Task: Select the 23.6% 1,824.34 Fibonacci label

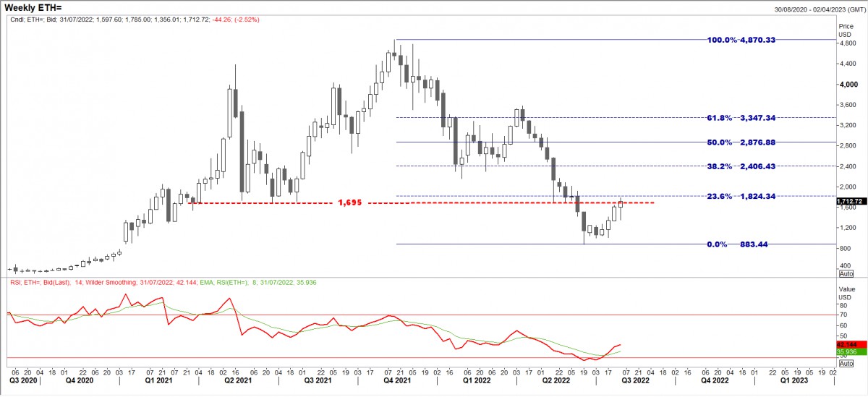Action: coord(741,196)
